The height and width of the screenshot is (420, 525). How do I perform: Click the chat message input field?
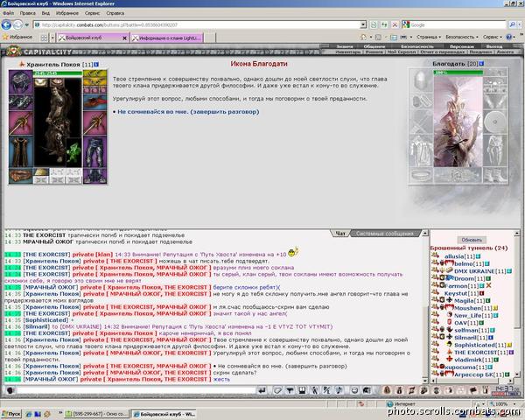(136, 390)
